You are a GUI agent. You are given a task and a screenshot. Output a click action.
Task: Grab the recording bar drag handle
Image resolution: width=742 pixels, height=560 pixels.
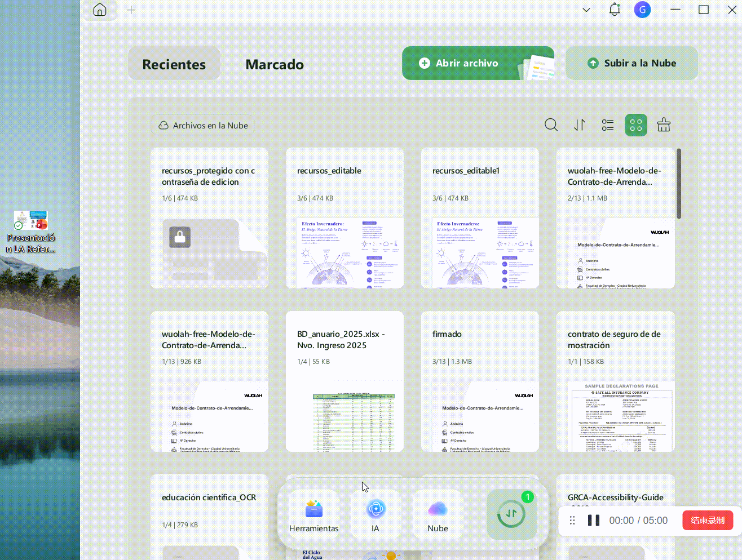572,520
